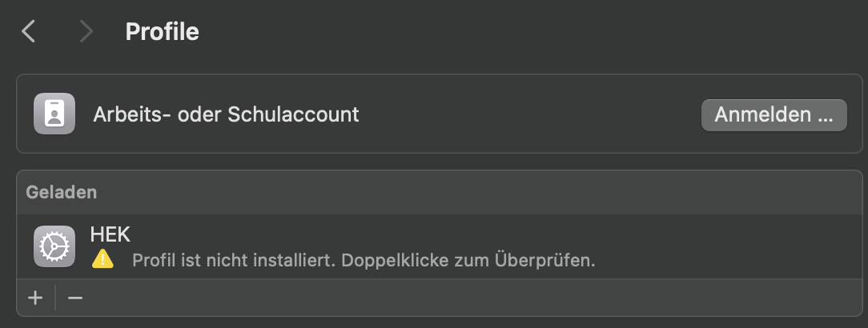
Task: Add a profile with the plus icon
Action: 35,298
